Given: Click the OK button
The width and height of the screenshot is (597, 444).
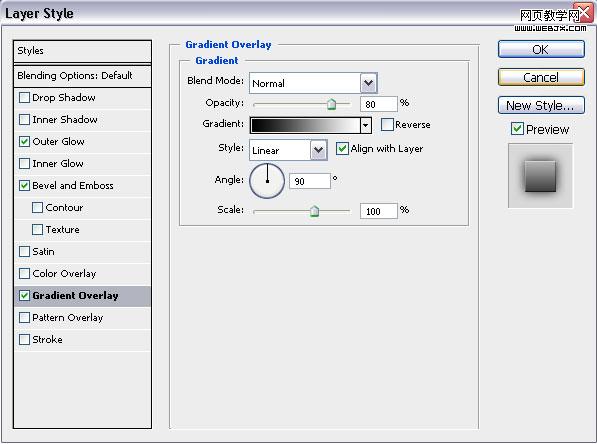Looking at the screenshot, I should point(541,50).
